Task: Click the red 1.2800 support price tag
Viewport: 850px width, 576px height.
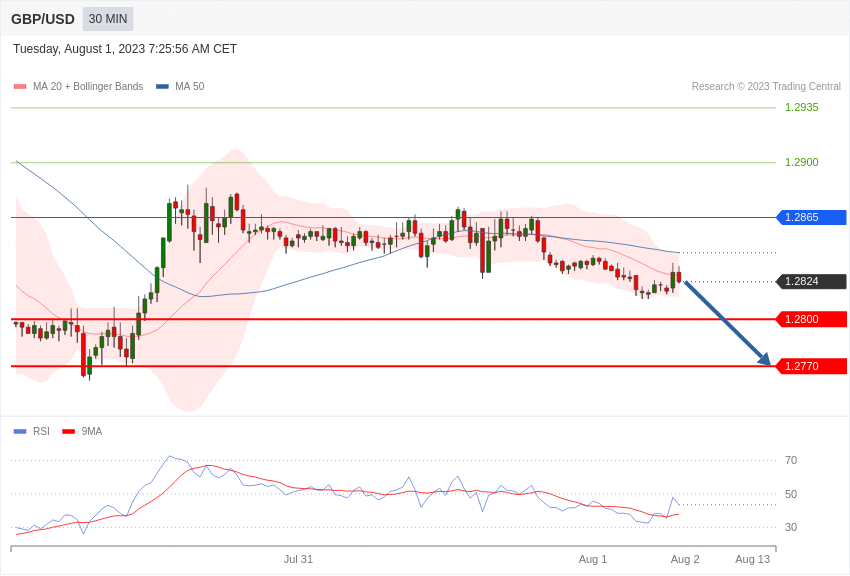Action: coord(812,319)
